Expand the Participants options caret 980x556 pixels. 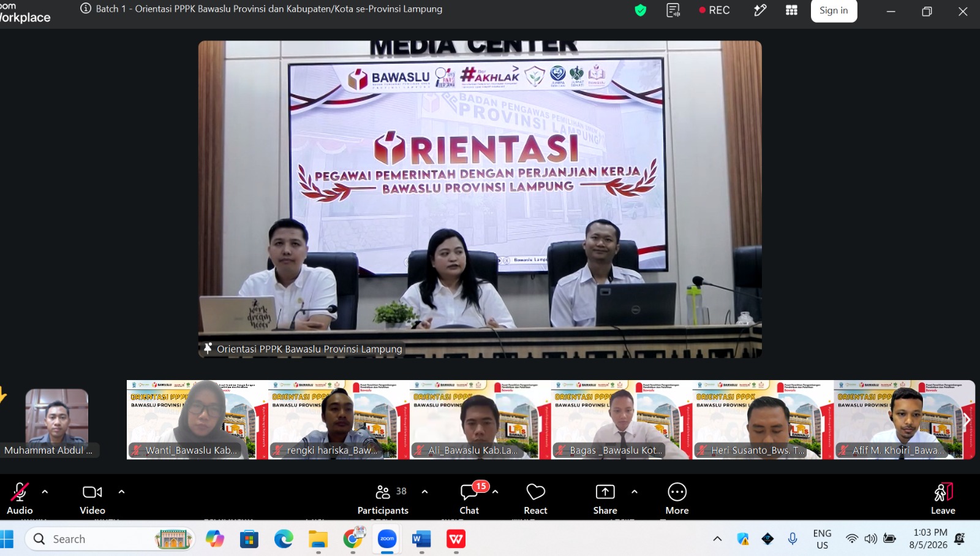click(x=424, y=492)
